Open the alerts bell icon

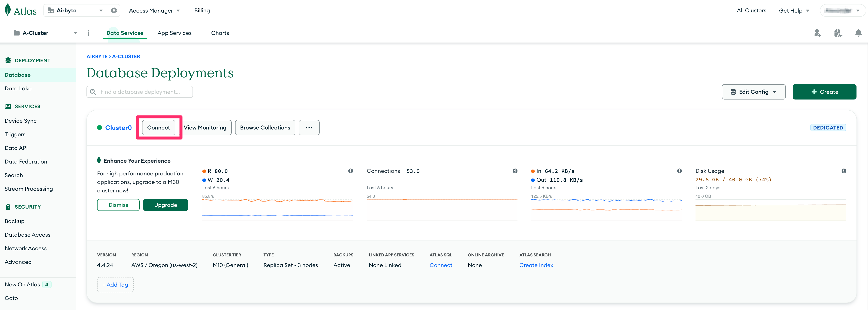858,33
